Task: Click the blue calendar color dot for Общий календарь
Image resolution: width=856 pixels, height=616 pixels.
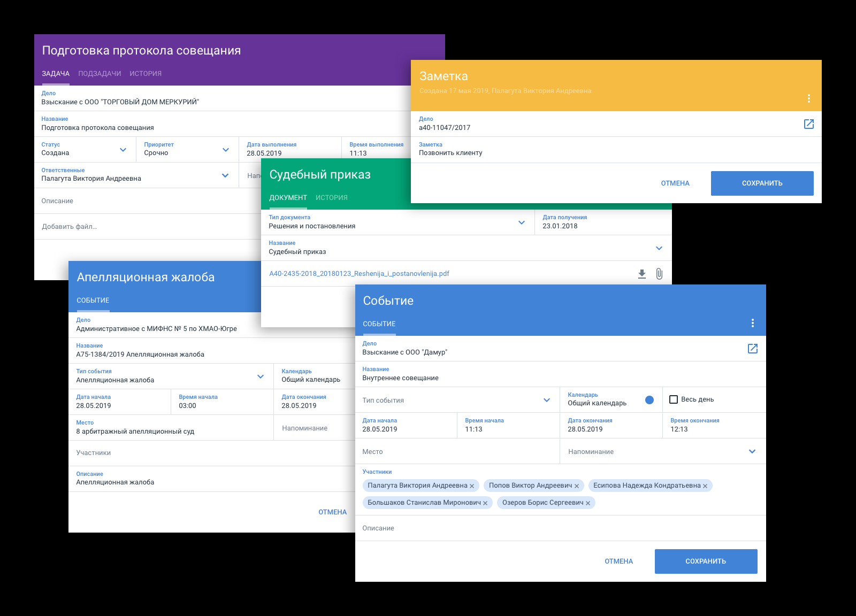Action: 649,400
